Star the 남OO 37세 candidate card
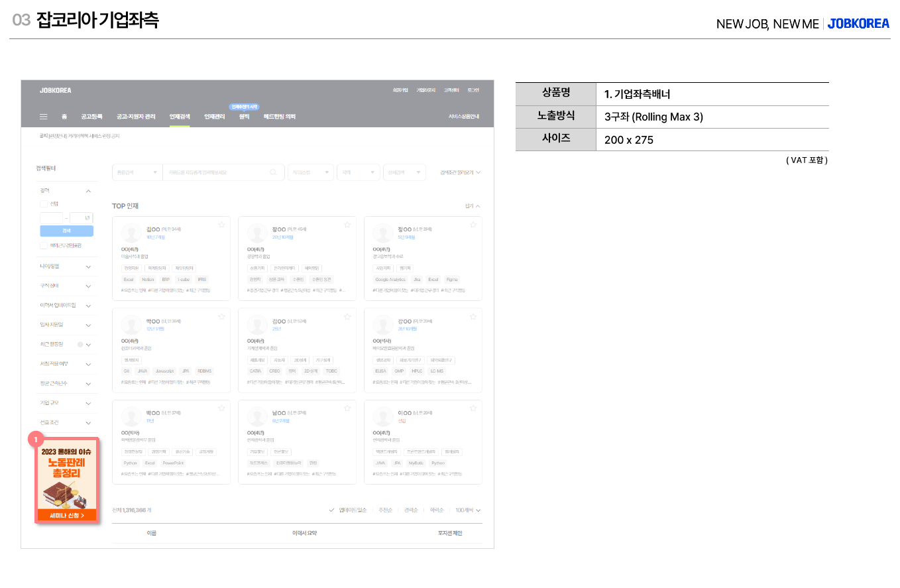 347,408
